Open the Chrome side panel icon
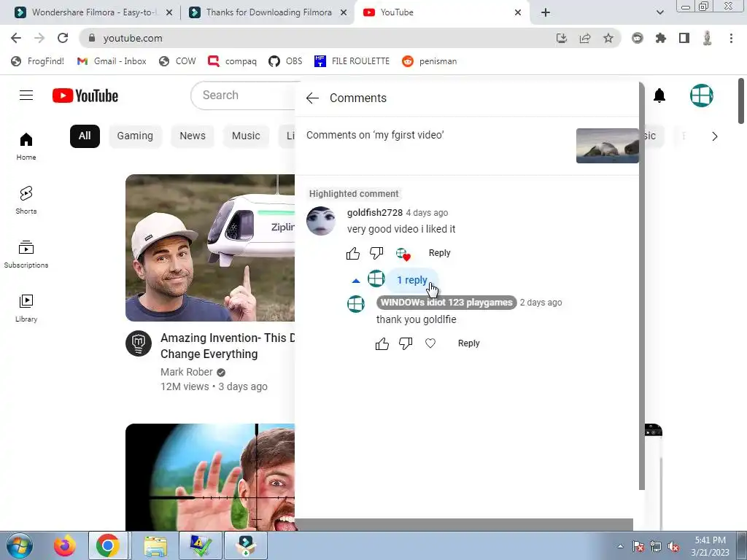747x560 pixels. pyautogui.click(x=684, y=38)
